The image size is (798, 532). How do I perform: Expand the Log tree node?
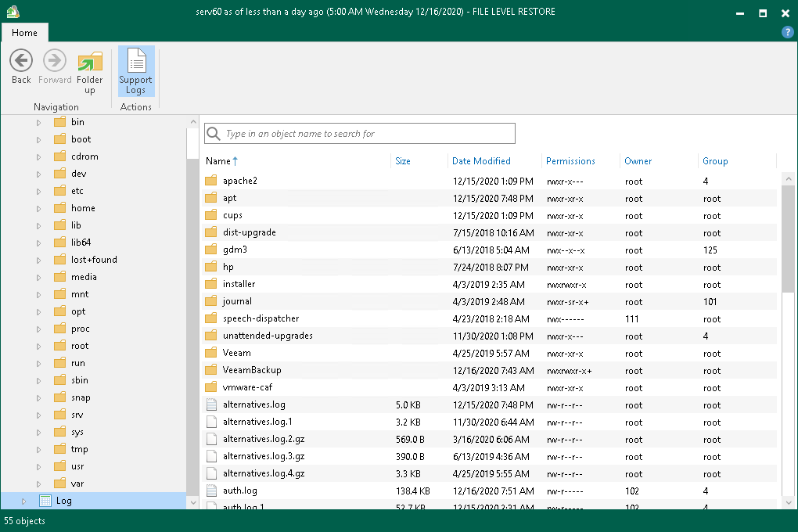click(x=23, y=501)
